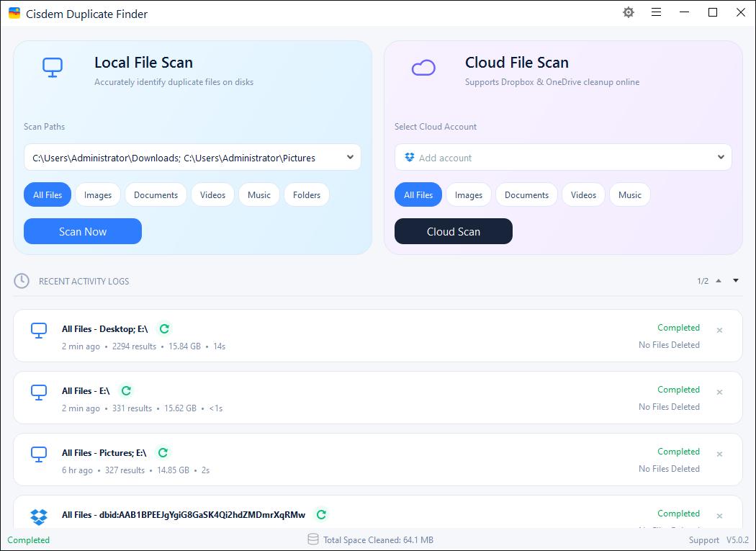Click the Scan Paths field showing Downloads path
The image size is (756, 551).
click(x=192, y=157)
